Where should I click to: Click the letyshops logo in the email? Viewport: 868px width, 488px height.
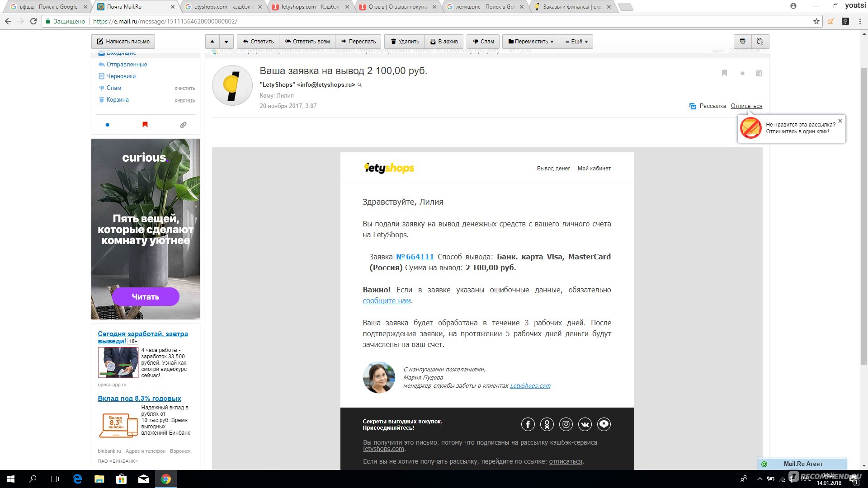pyautogui.click(x=389, y=168)
